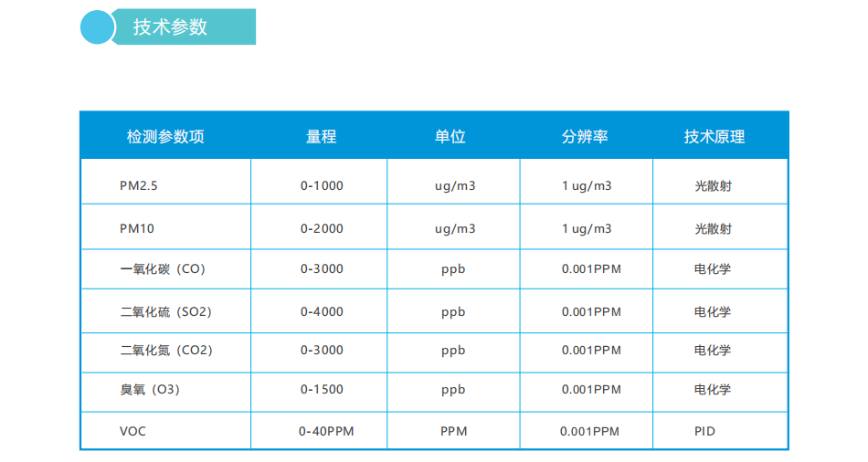Screen dimensions: 868x462
Task: Click the PM10 parameter cell
Action: pyautogui.click(x=137, y=228)
